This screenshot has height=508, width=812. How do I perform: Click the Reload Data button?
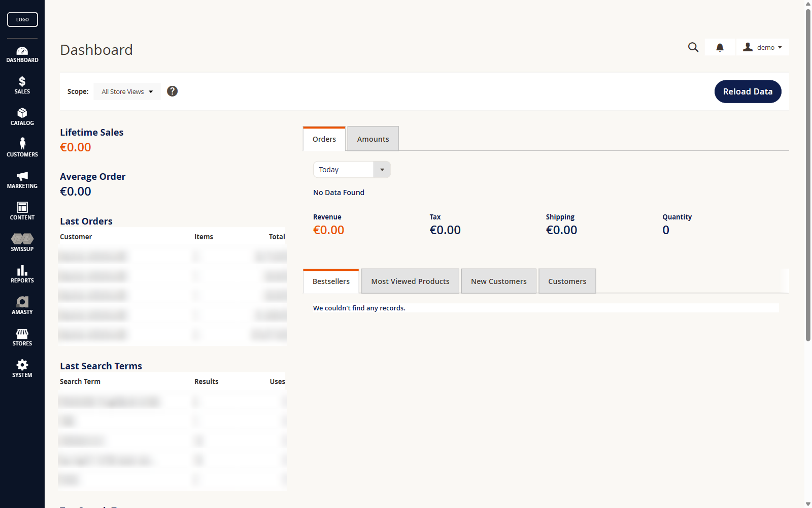[748, 91]
